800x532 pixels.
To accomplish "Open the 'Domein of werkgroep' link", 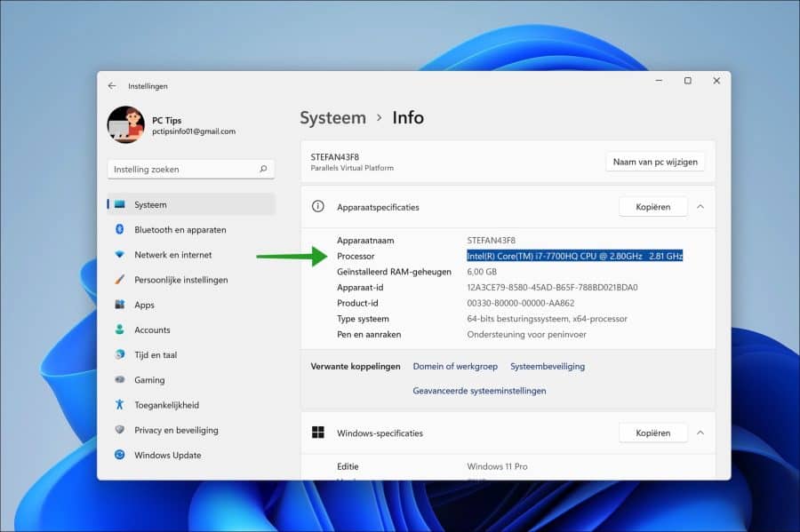I will pos(455,367).
